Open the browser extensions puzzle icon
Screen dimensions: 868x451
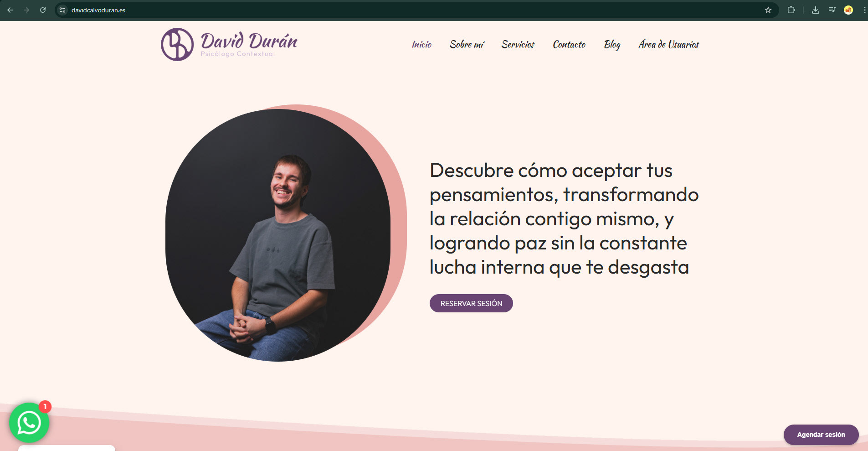pos(791,10)
